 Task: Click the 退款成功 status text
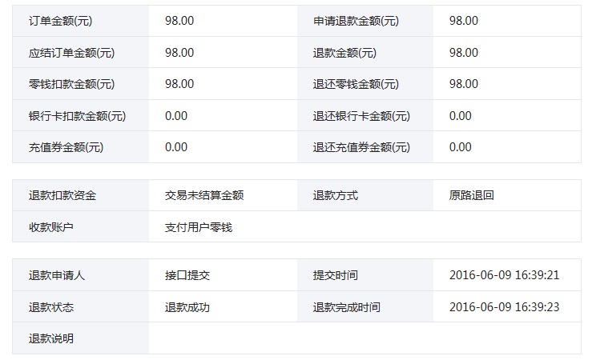click(187, 307)
